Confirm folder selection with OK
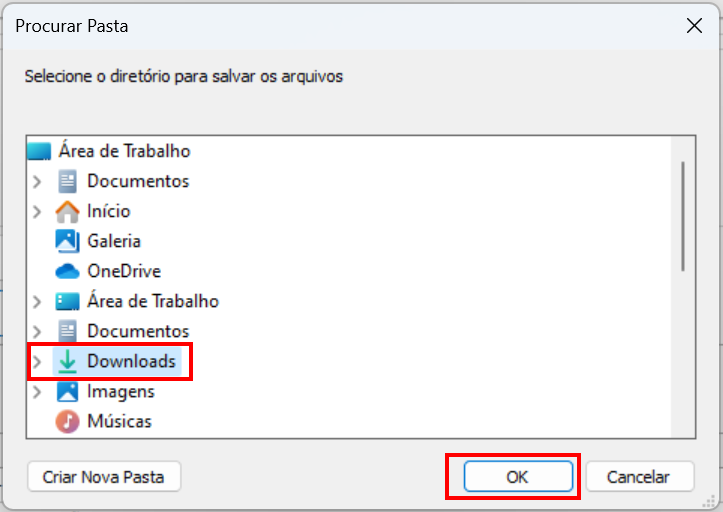 [518, 476]
